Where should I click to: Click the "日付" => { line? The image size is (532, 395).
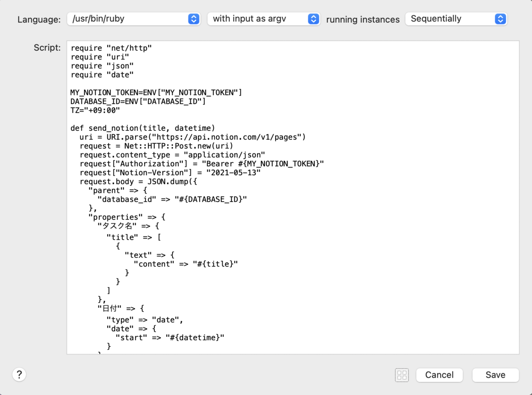[x=121, y=309]
